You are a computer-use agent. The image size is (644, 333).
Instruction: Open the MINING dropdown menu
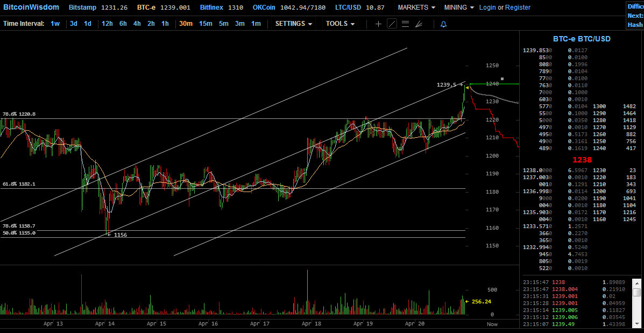459,8
